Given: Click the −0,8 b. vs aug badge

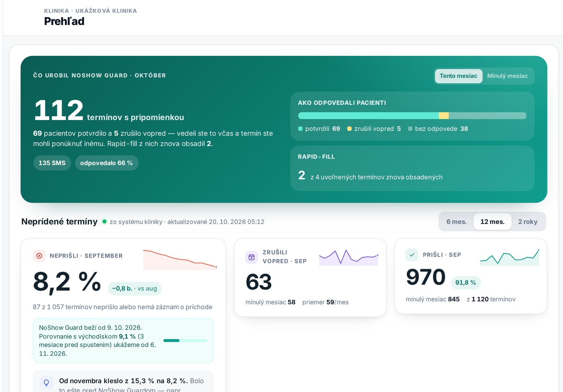Looking at the screenshot, I should point(135,289).
